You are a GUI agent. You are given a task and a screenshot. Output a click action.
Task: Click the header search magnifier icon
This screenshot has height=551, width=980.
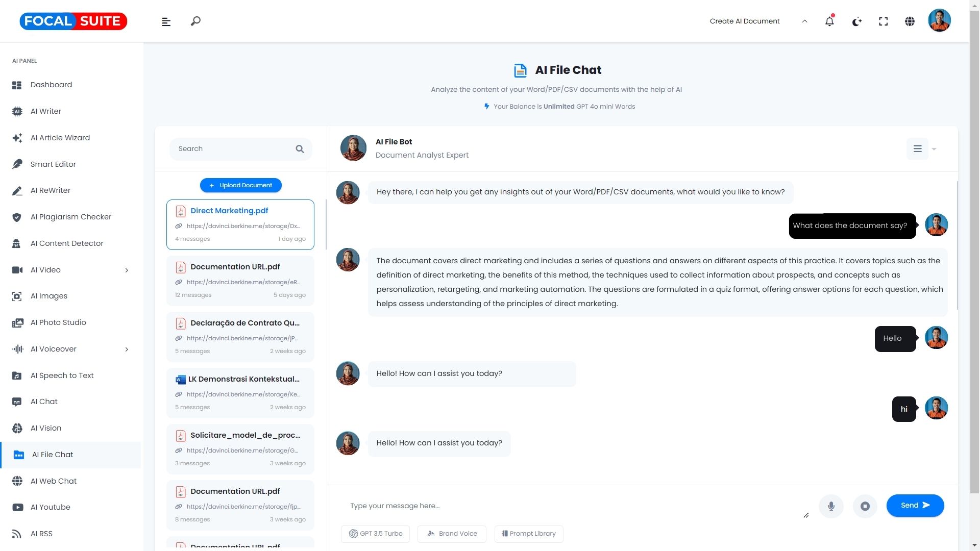[195, 21]
